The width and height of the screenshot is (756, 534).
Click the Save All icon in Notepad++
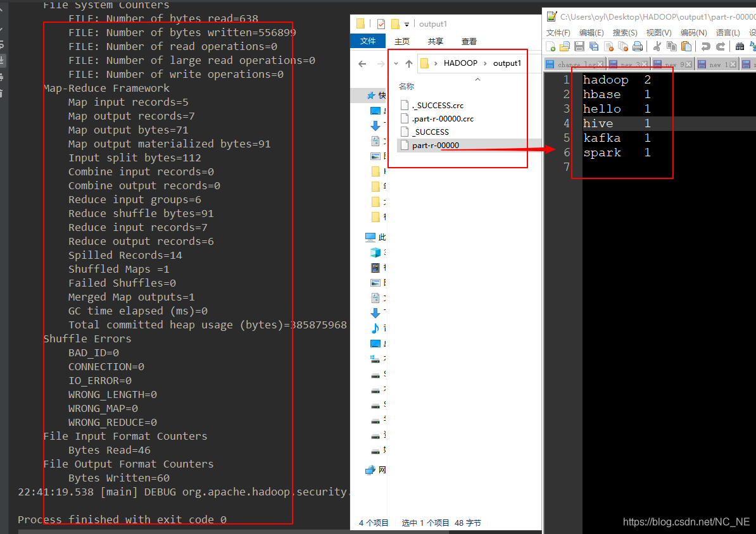click(594, 46)
